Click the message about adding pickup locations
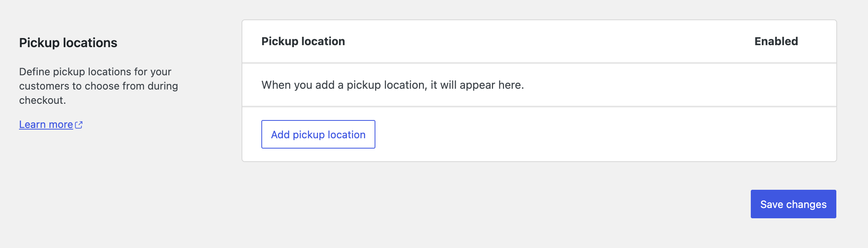 (x=392, y=84)
